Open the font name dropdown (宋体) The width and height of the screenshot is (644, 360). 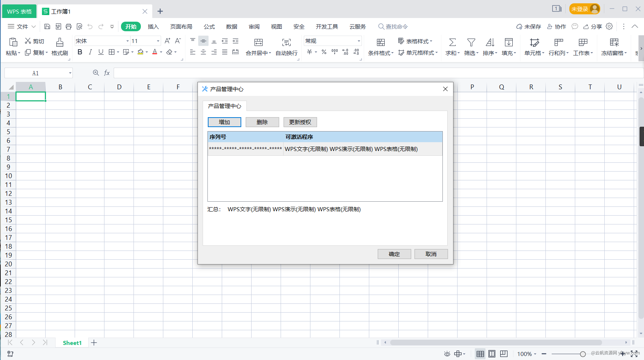point(128,41)
